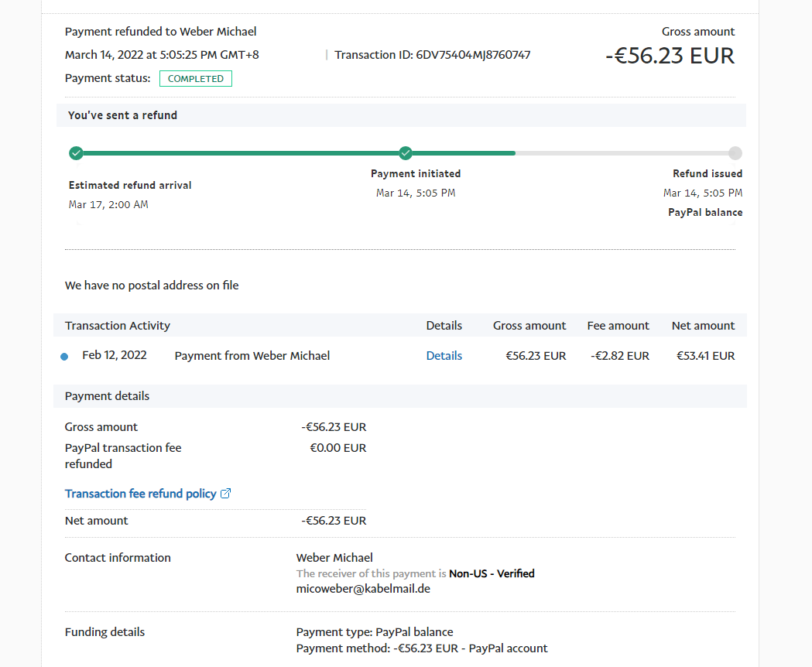812x667 pixels.
Task: Click the 'Payment from Weber Michael' entry
Action: click(252, 356)
